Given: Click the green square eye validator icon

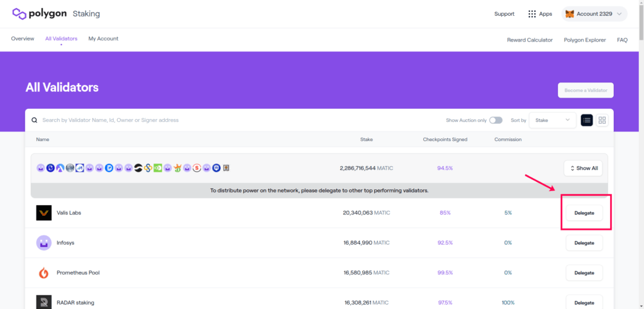Looking at the screenshot, I should coord(158,168).
